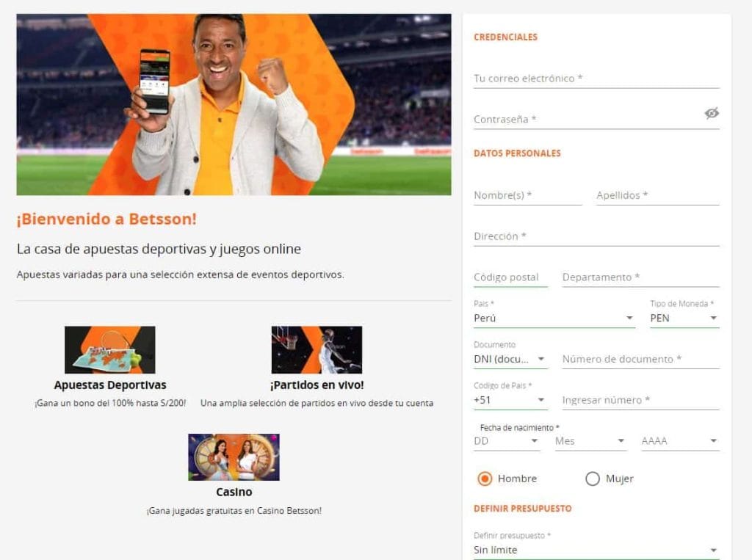Open the Mes birth month dropdown

590,441
